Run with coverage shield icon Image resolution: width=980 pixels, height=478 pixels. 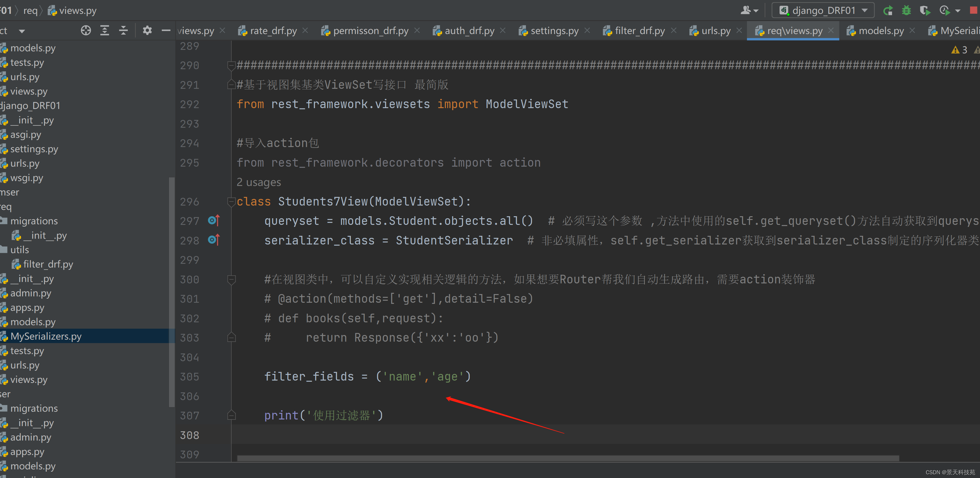click(925, 10)
